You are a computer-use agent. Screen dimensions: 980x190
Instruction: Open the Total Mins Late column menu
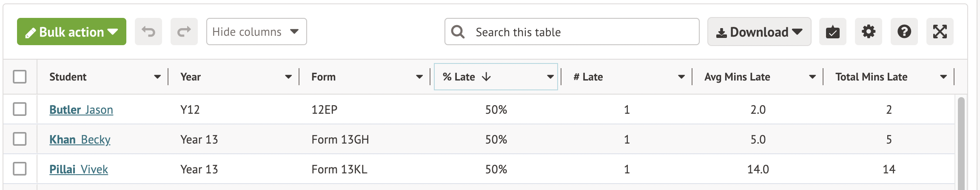tap(943, 77)
